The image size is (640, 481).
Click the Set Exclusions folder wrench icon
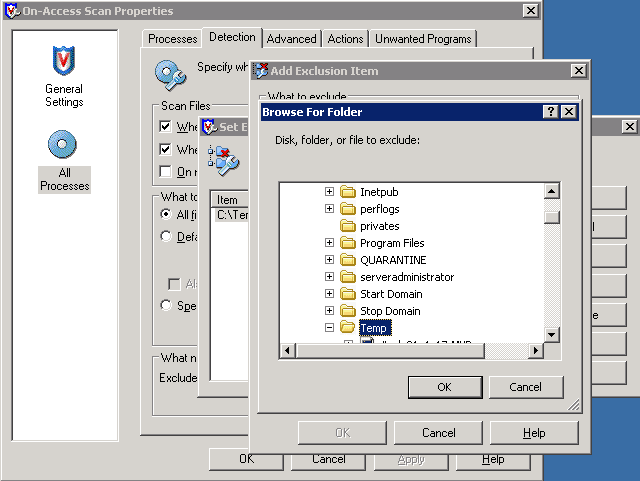coord(224,160)
